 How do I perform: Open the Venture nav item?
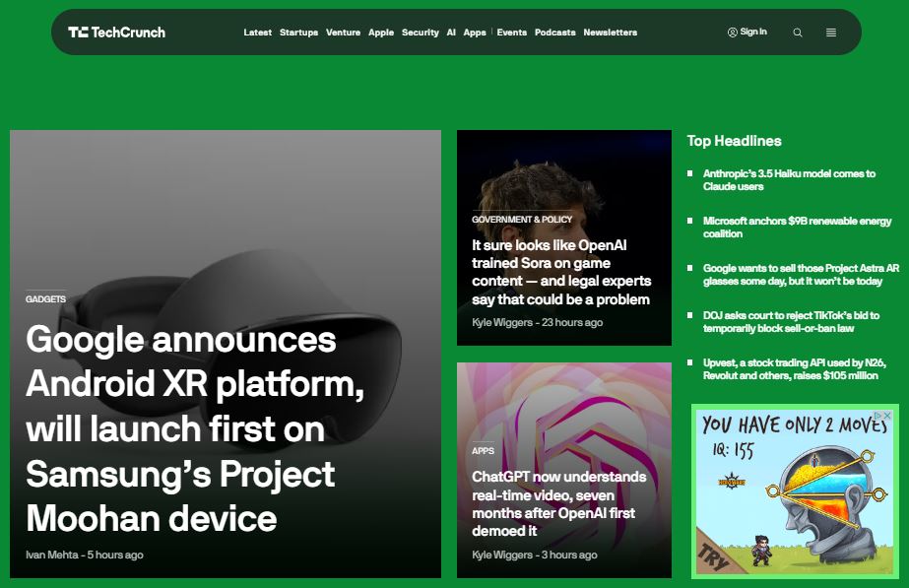[x=343, y=33]
